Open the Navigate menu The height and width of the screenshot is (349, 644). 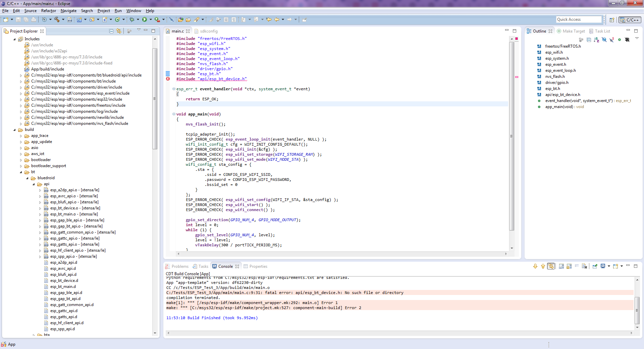pyautogui.click(x=68, y=11)
